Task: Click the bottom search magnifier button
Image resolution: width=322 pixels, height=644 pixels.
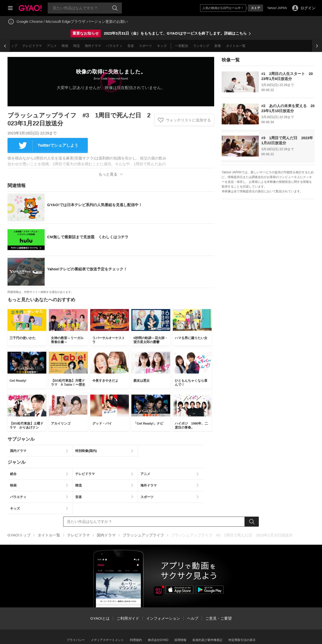Action: coord(252,522)
